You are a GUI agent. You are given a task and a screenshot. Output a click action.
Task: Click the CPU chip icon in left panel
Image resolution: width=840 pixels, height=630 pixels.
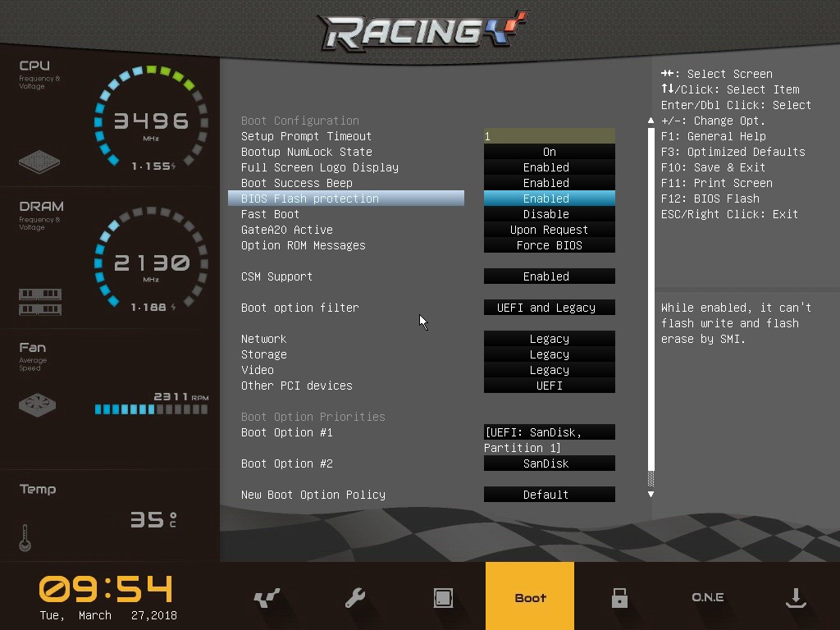39,161
